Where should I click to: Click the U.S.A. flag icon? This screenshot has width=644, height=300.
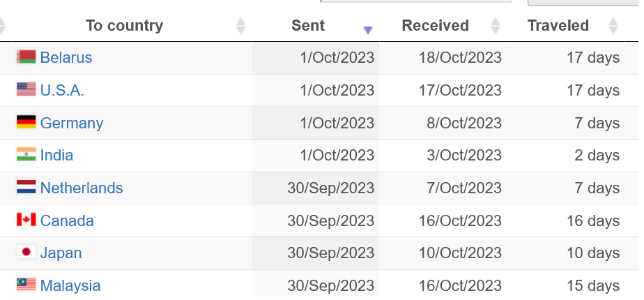26,89
